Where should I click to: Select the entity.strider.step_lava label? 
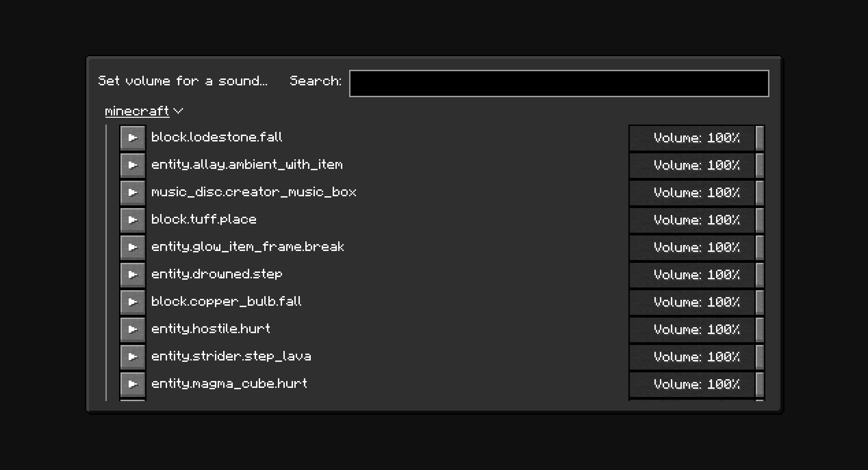pyautogui.click(x=231, y=357)
